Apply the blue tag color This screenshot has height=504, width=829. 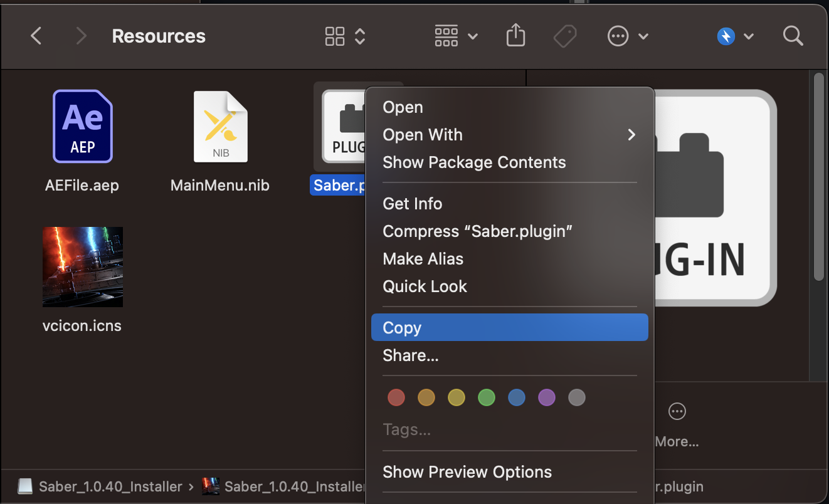(517, 397)
